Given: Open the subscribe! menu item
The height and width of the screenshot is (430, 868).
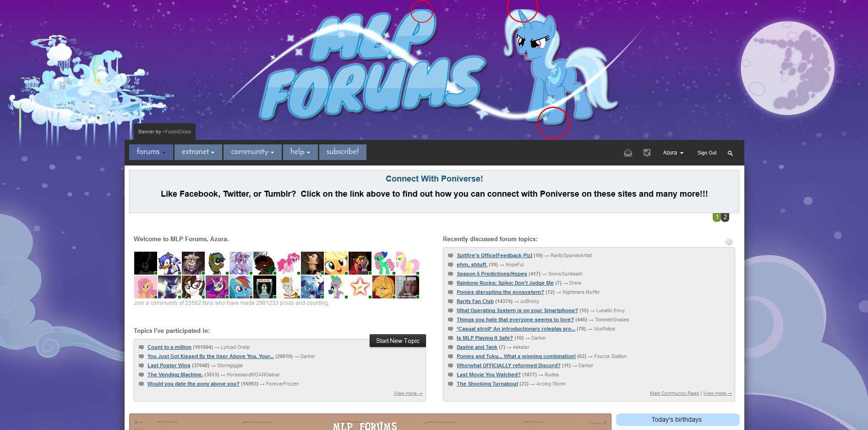Looking at the screenshot, I should pos(343,152).
